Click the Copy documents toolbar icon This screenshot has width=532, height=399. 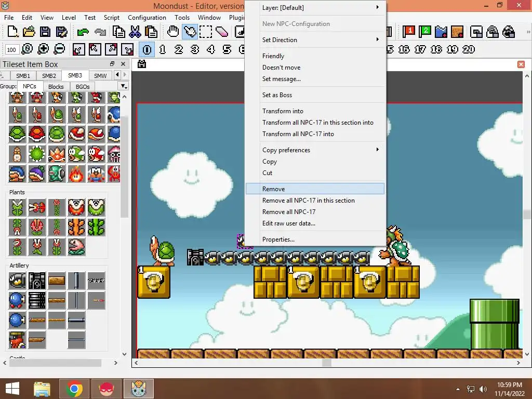119,32
